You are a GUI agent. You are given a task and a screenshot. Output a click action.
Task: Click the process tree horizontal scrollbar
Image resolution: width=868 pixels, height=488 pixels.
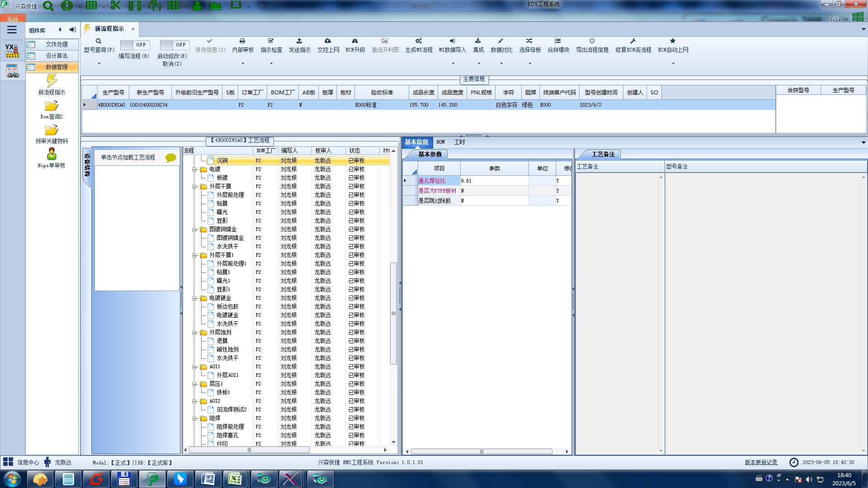point(249,450)
